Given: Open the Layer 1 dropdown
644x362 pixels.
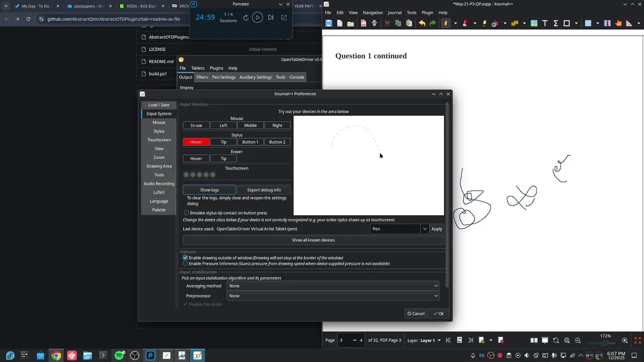Looking at the screenshot, I should click(x=430, y=340).
